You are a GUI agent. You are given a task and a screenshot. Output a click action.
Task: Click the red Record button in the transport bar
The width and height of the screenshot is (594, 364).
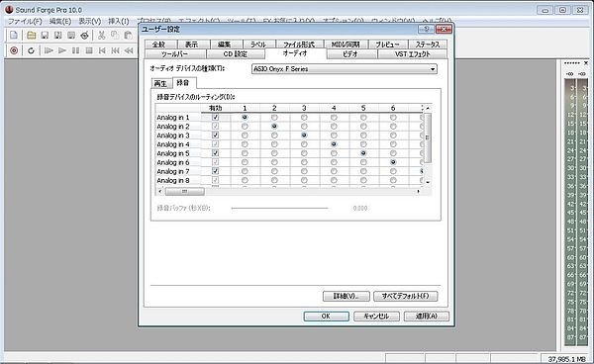coord(14,50)
